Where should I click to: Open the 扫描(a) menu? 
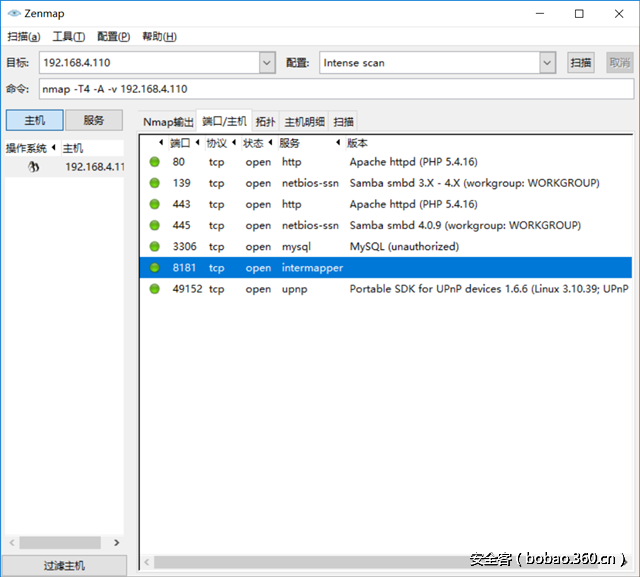point(24,37)
